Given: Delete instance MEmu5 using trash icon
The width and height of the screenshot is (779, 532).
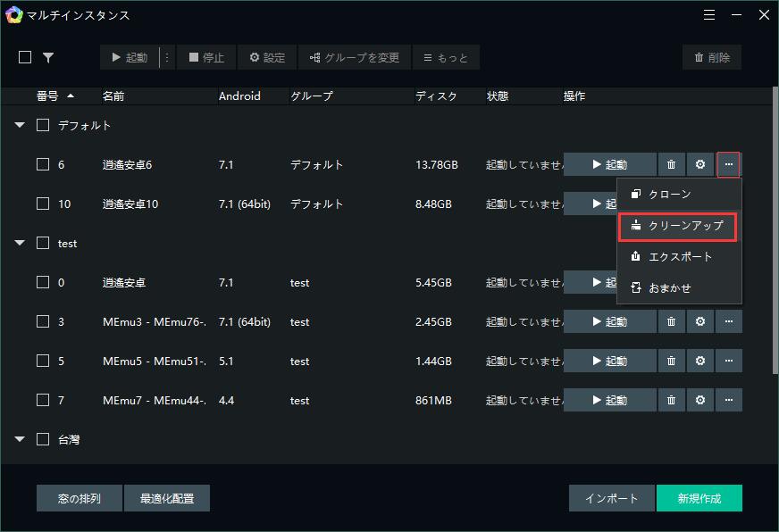Looking at the screenshot, I should point(671,361).
